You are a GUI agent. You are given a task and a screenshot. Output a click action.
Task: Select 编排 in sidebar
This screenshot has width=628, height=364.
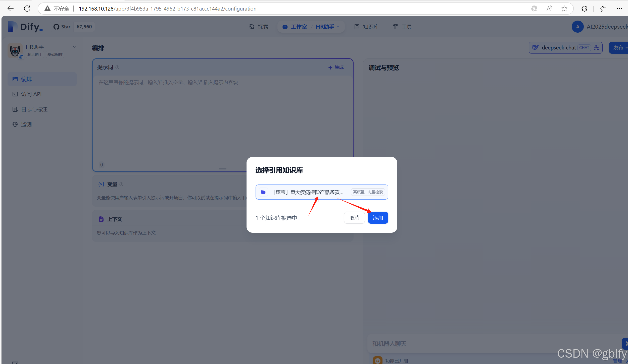point(42,79)
